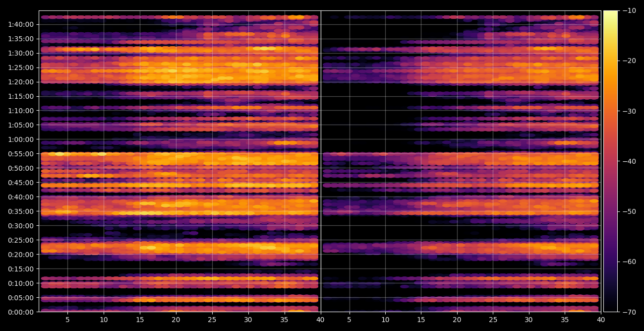Click x-axis label 25 under the right heatmap
Image resolution: width=644 pixels, height=331 pixels.
pos(493,320)
